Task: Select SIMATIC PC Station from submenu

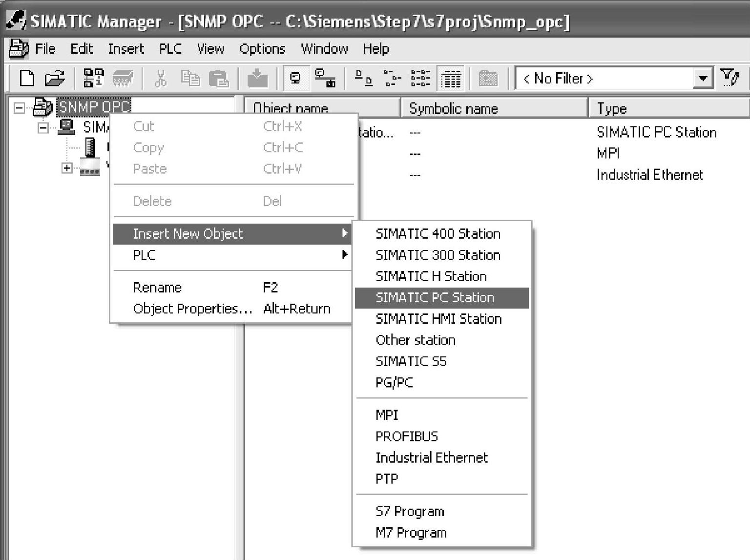Action: (442, 298)
